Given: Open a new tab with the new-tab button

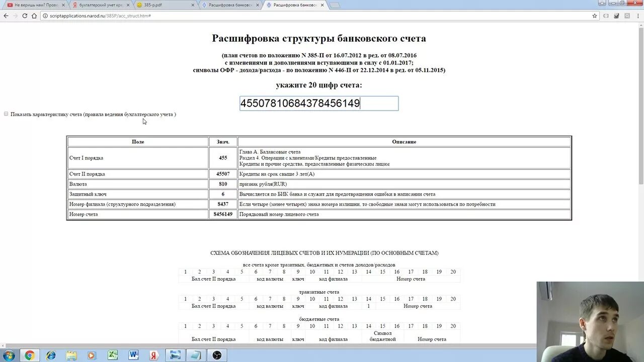Looking at the screenshot, I should pos(334,5).
